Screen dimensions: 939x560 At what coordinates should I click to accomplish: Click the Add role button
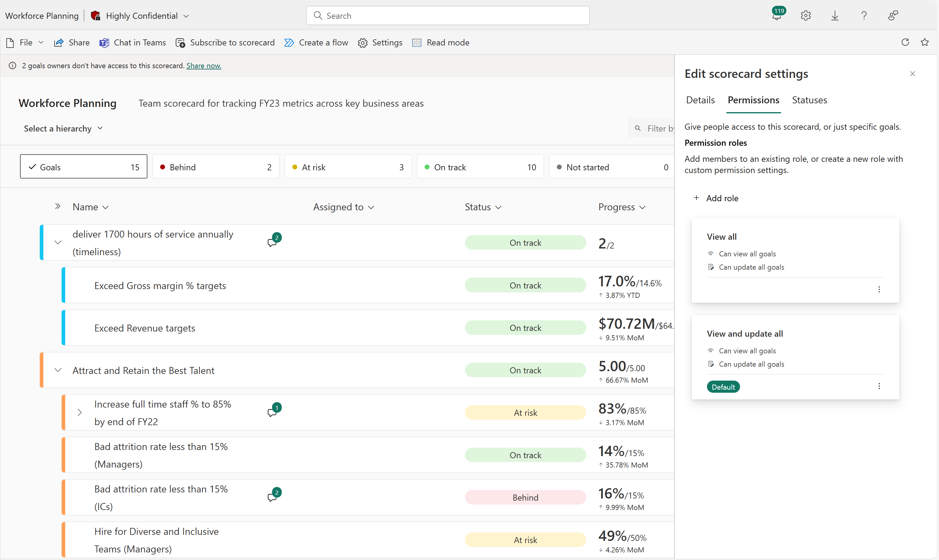pyautogui.click(x=716, y=198)
